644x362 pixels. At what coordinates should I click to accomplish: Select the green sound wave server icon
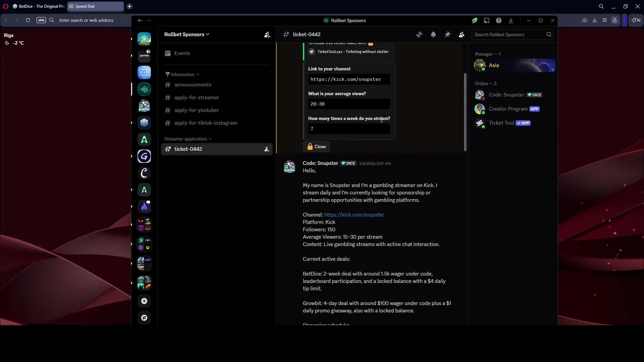click(144, 89)
